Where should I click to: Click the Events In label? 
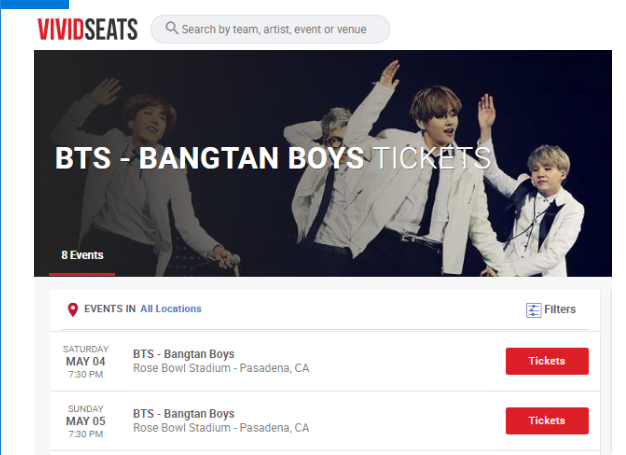[110, 309]
